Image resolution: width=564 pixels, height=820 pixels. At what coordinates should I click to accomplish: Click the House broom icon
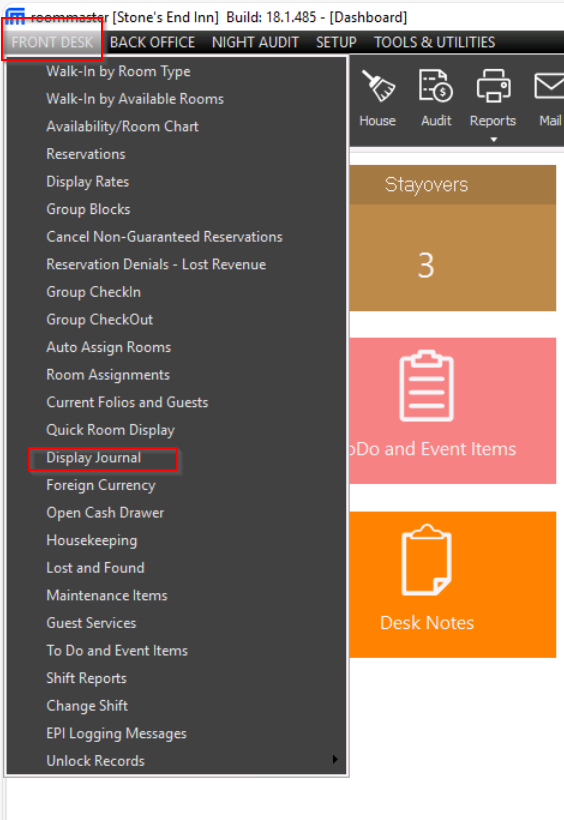coord(378,86)
